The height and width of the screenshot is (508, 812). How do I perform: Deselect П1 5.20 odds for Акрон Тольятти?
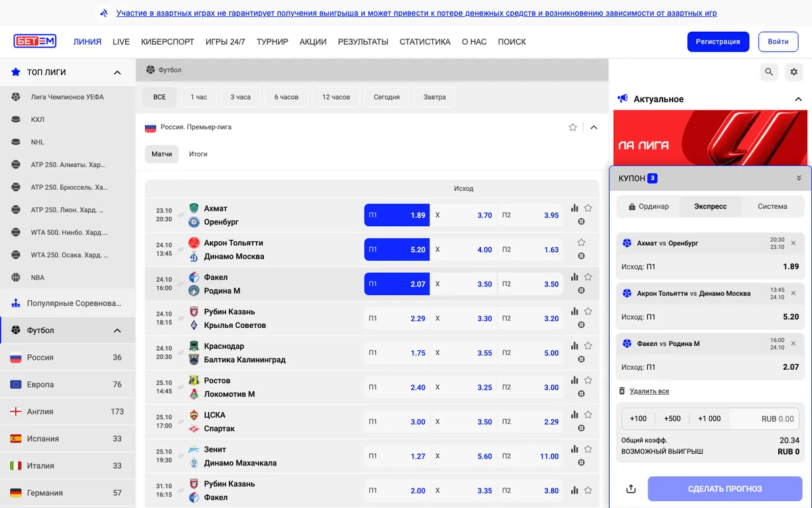tap(397, 250)
